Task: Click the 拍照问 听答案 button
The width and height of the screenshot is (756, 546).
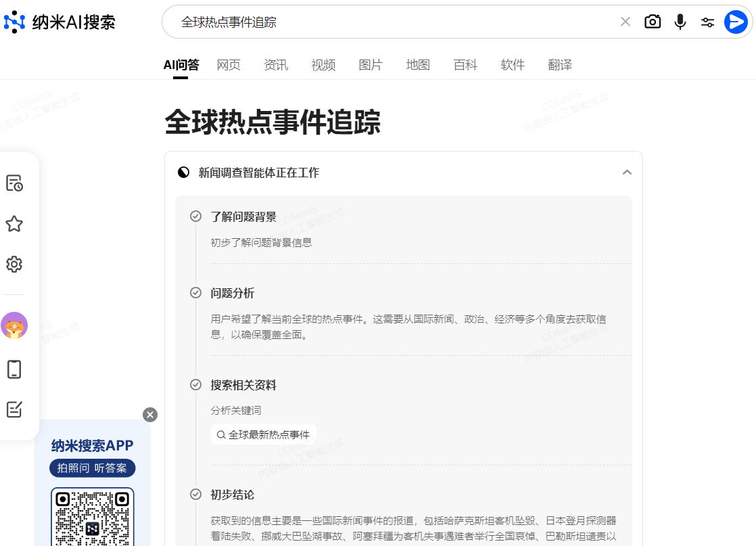Action: [92, 468]
